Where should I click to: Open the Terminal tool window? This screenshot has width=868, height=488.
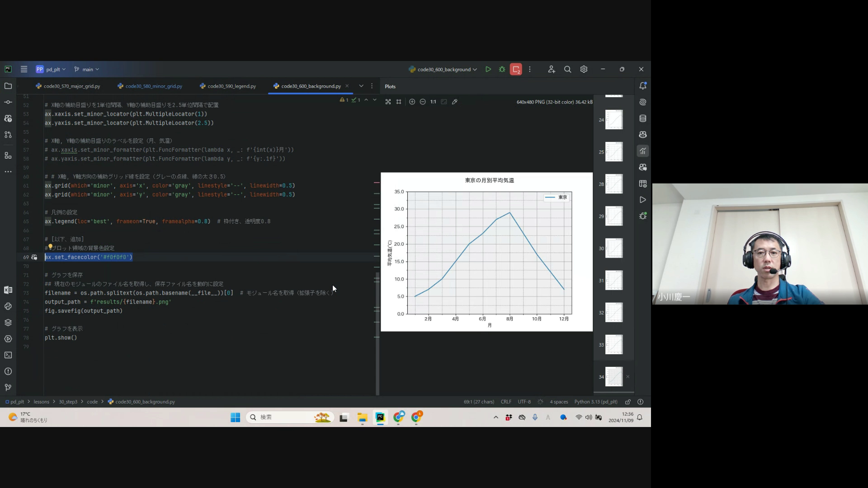pos(8,355)
